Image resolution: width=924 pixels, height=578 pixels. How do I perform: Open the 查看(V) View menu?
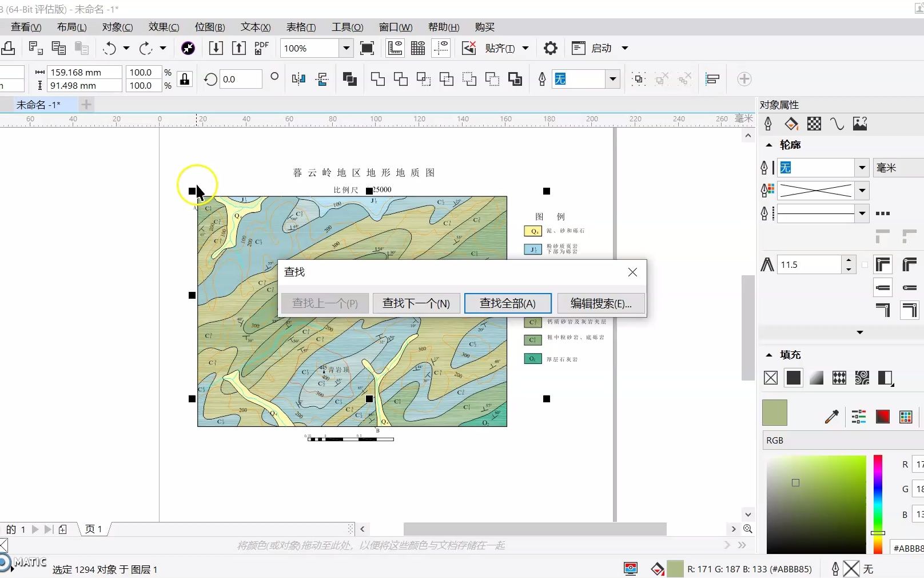click(x=26, y=27)
